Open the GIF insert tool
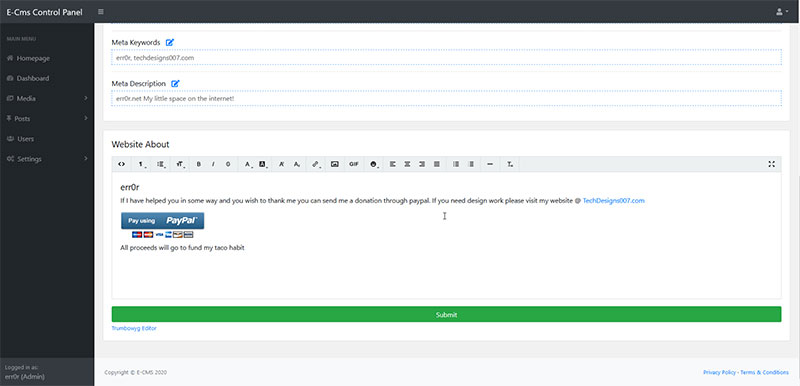This screenshot has height=386, width=800. (354, 164)
